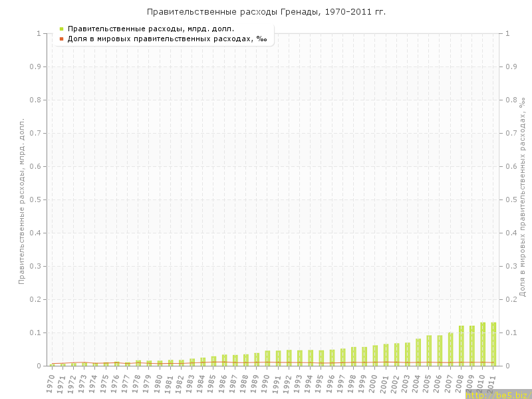
Task: Click the 1985 label on the x-axis
Action: click(x=212, y=383)
